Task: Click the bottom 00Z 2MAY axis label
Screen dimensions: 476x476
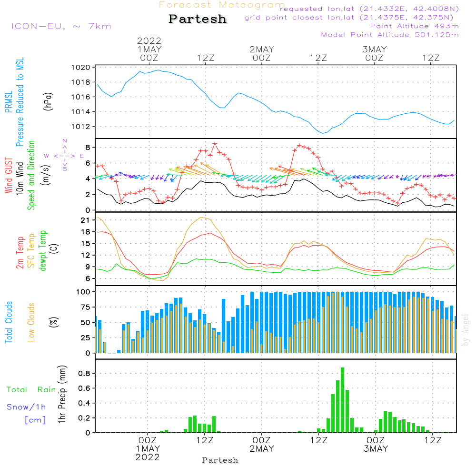Action: (x=262, y=445)
